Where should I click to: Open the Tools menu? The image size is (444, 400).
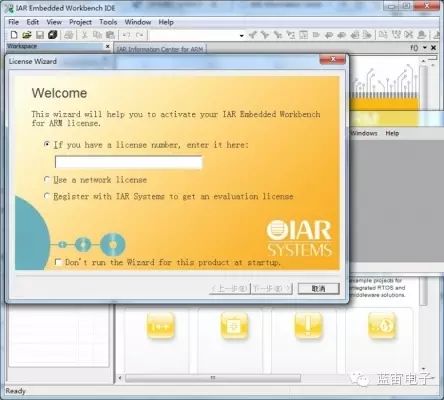[x=108, y=22]
